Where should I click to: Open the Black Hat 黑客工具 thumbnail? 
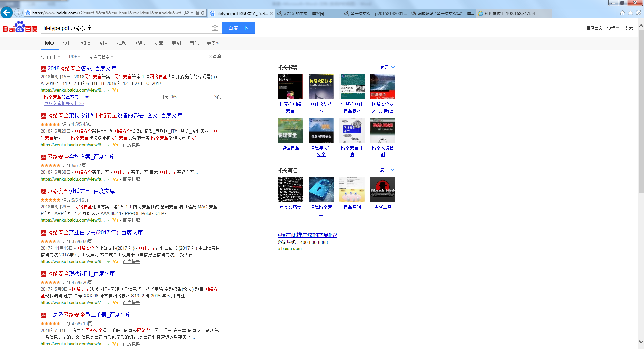click(x=383, y=189)
